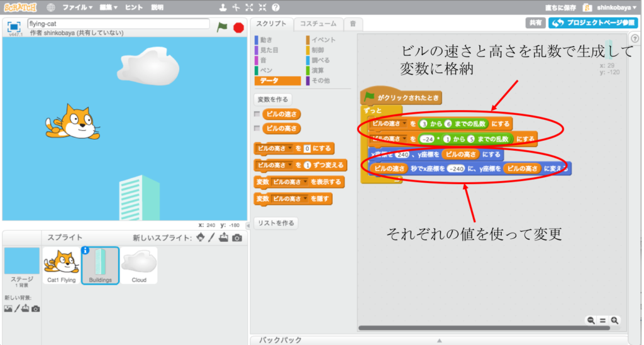The height and width of the screenshot is (345, 644).
Task: Open the ファイル menu
Action: [77, 8]
